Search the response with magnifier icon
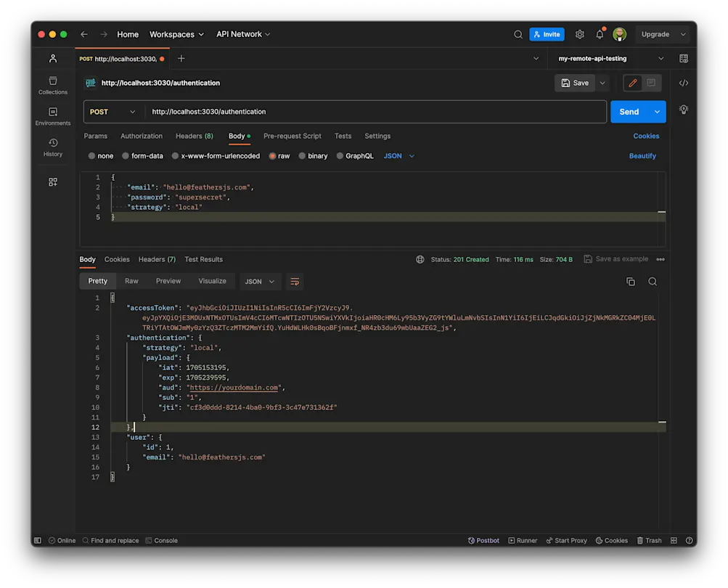The height and width of the screenshot is (588, 728). [x=653, y=282]
